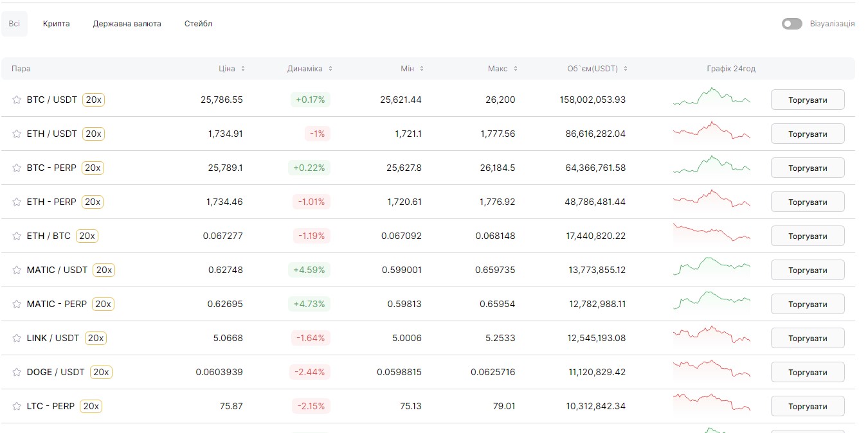Enable the Візуалізація toggle
Screen dimensions: 868x433
pyautogui.click(x=791, y=23)
